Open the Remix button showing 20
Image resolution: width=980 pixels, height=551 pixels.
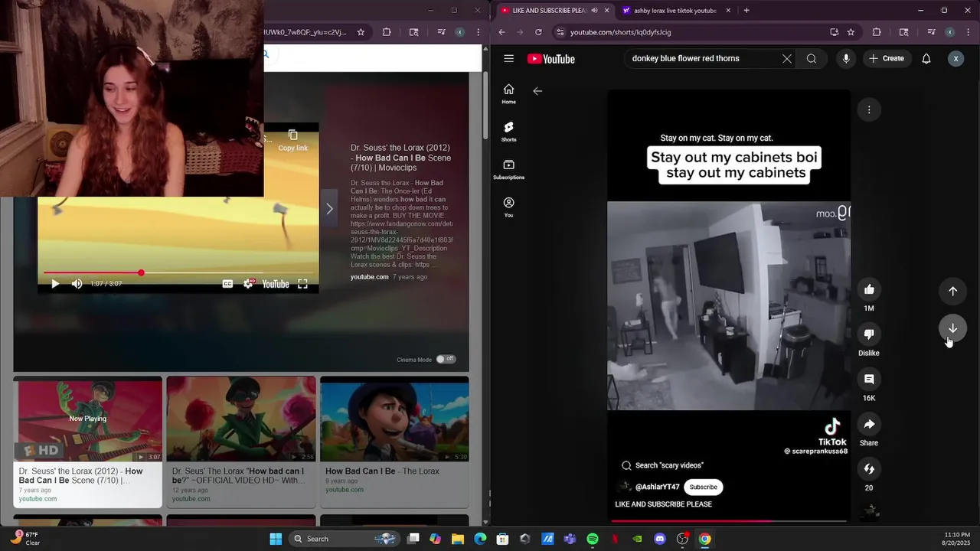coord(869,469)
